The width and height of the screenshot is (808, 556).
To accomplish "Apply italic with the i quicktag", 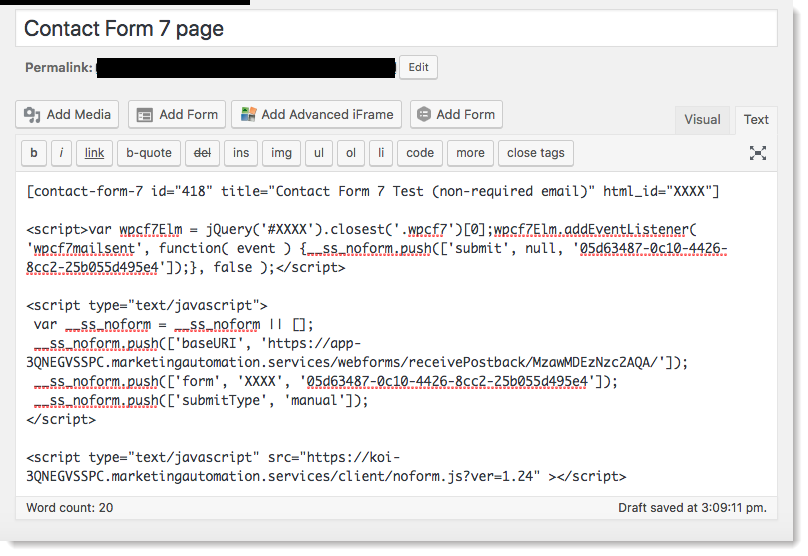I will (x=61, y=153).
